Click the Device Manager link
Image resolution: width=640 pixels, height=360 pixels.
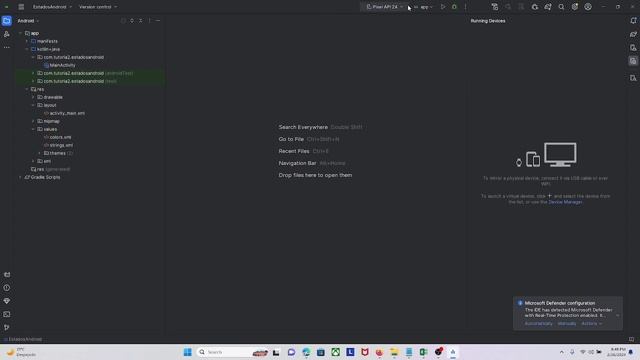(565, 202)
